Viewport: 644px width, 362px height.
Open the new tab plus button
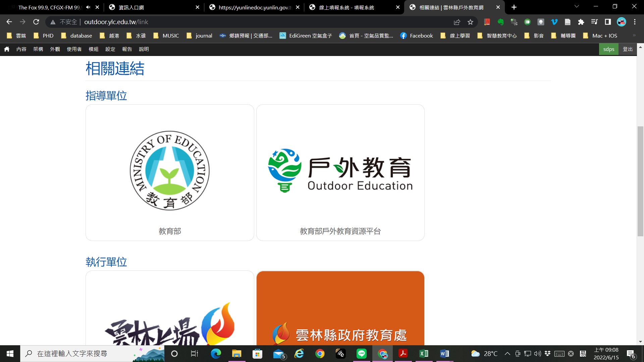[x=514, y=7]
